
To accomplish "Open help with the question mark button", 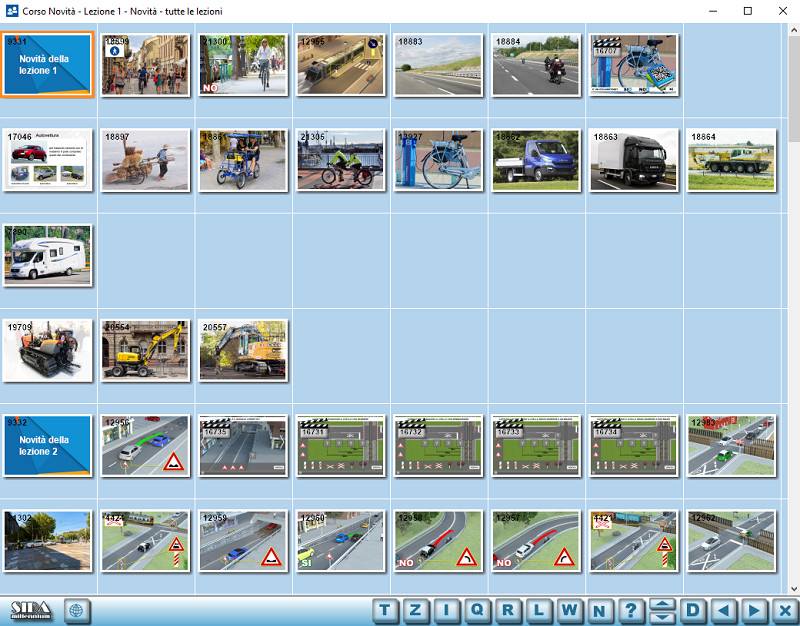I will (x=630, y=611).
